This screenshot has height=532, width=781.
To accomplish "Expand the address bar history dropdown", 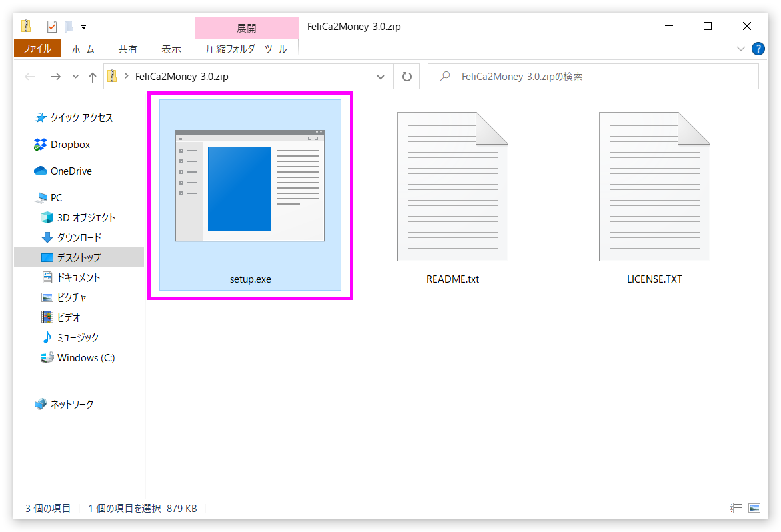I will pyautogui.click(x=381, y=77).
